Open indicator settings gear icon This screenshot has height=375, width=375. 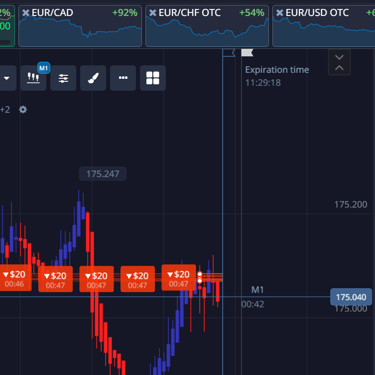click(23, 109)
